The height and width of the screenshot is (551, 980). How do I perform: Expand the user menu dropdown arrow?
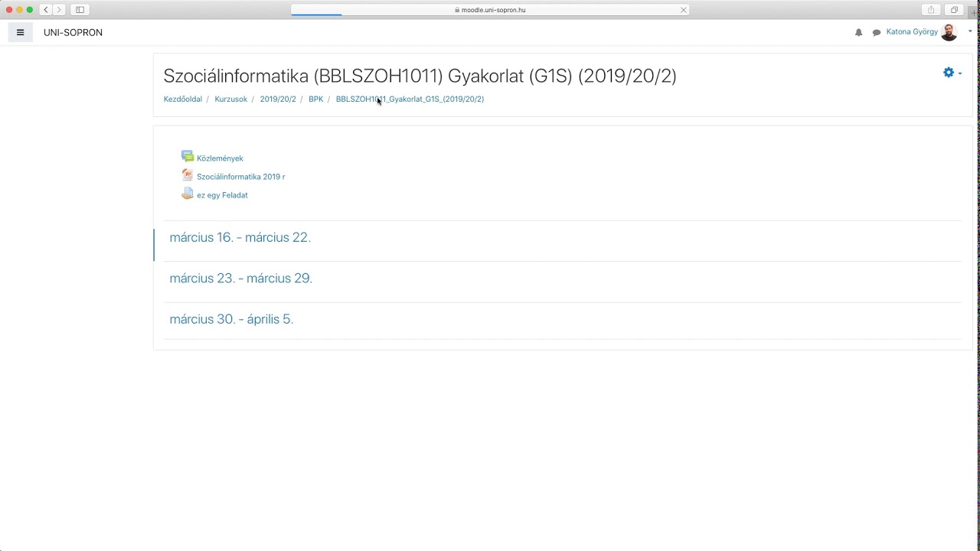(x=970, y=32)
